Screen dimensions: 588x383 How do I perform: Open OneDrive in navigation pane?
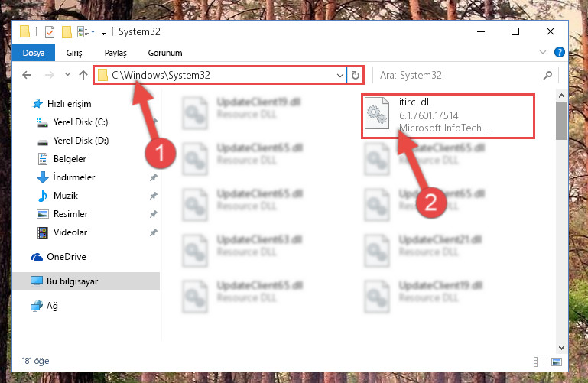(x=66, y=257)
